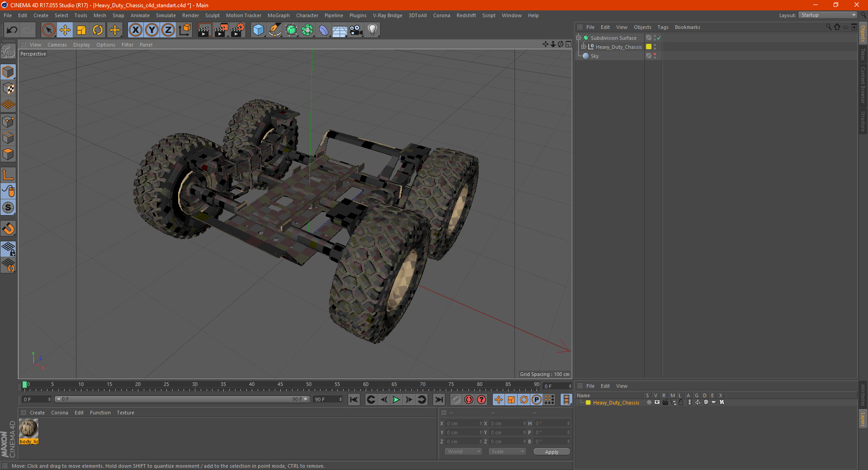Screen dimensions: 868x470
Task: Expand the Heavy_Duty_Chassis object
Action: coord(583,47)
